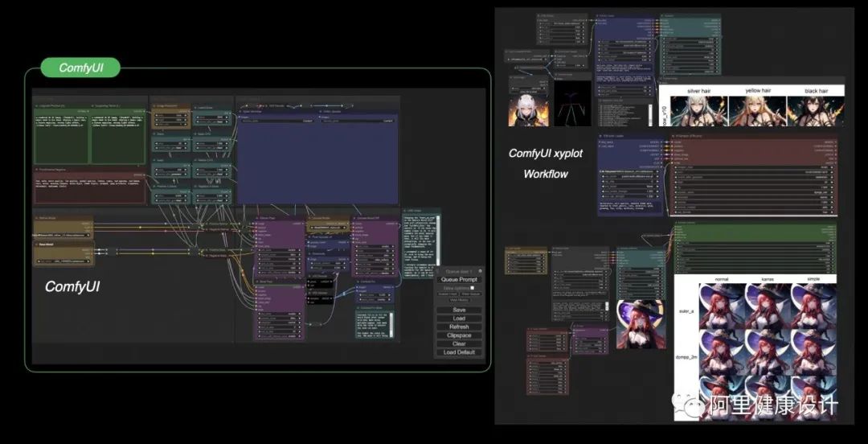868x444 pixels.
Task: Select the black hair result image
Action: (x=816, y=111)
